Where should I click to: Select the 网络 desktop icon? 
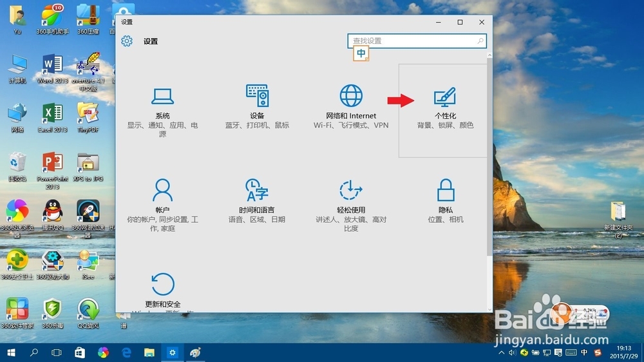(x=17, y=117)
